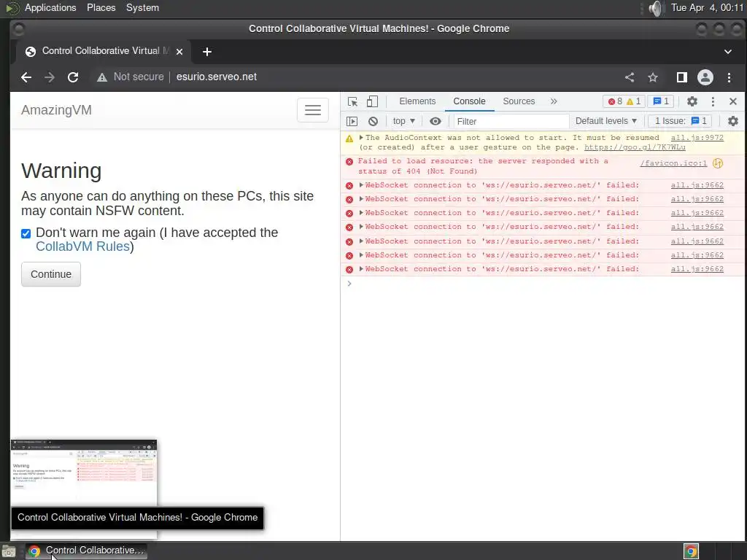747x560 pixels.
Task: Bookmark this tab with the star
Action: click(x=653, y=77)
